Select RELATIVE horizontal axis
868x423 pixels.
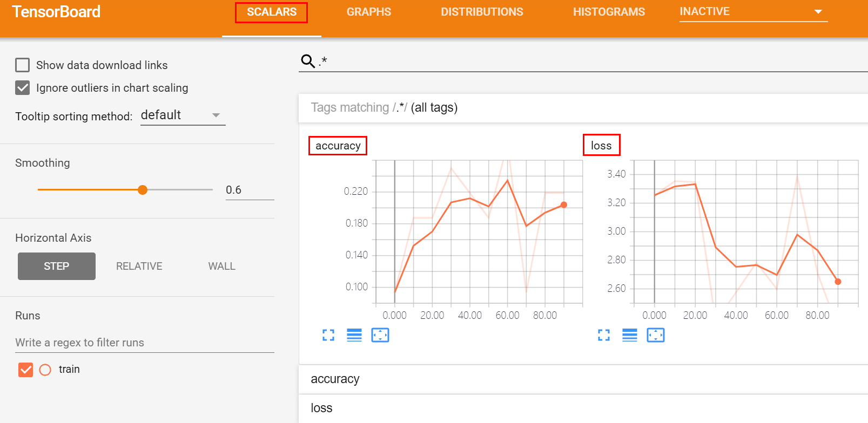(139, 266)
